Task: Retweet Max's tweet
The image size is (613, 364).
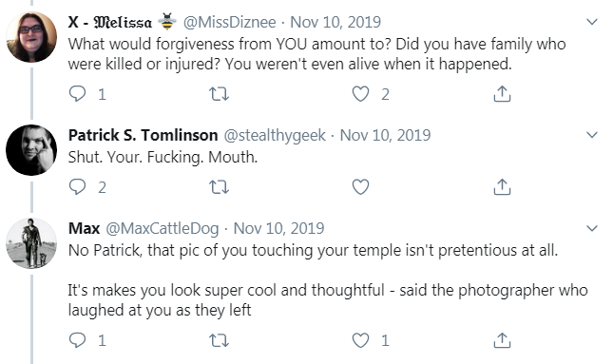Action: pos(219,340)
